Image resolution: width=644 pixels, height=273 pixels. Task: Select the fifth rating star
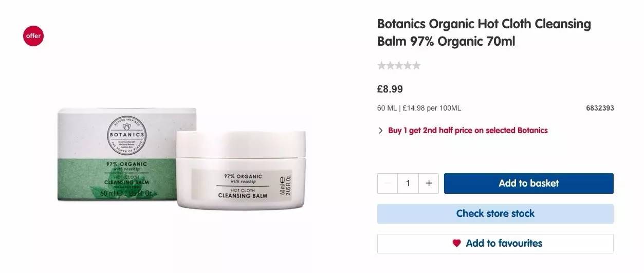pyautogui.click(x=416, y=65)
